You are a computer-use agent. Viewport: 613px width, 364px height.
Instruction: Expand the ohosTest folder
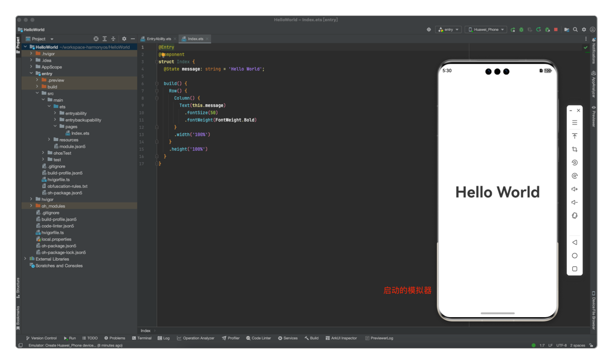click(x=43, y=153)
